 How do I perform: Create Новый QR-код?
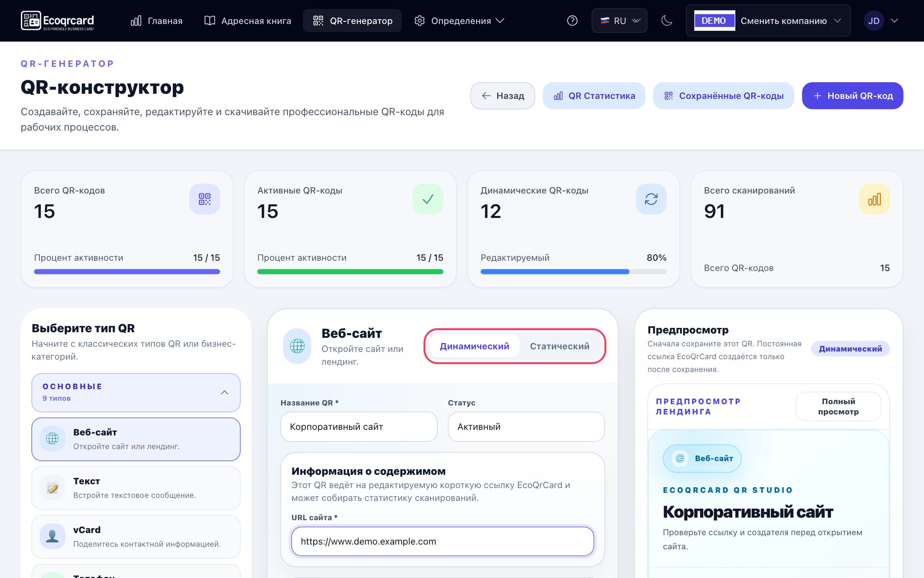coord(853,95)
